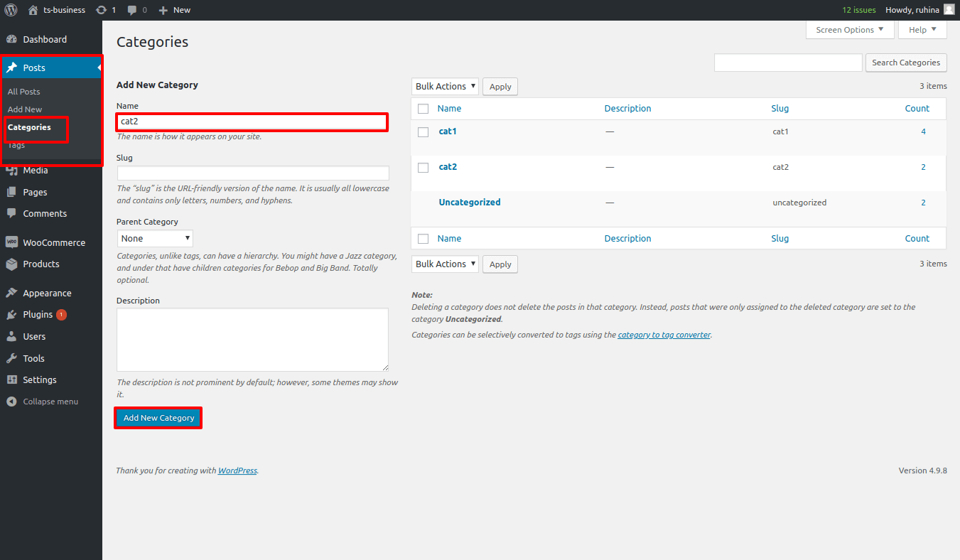Go to the Settings menu item
The height and width of the screenshot is (560, 960).
40,380
